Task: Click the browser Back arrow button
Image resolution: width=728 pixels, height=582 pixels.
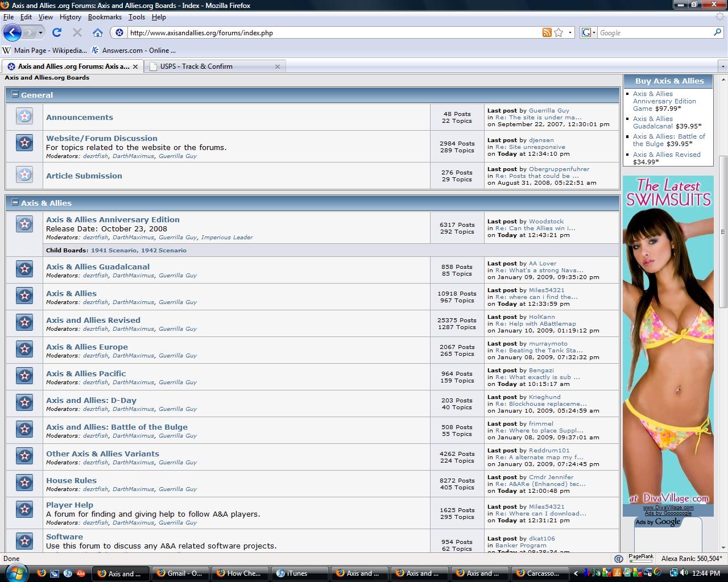Action: pos(12,32)
